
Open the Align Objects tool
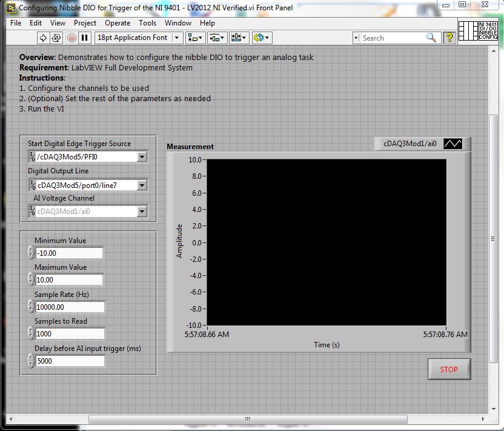pos(196,38)
